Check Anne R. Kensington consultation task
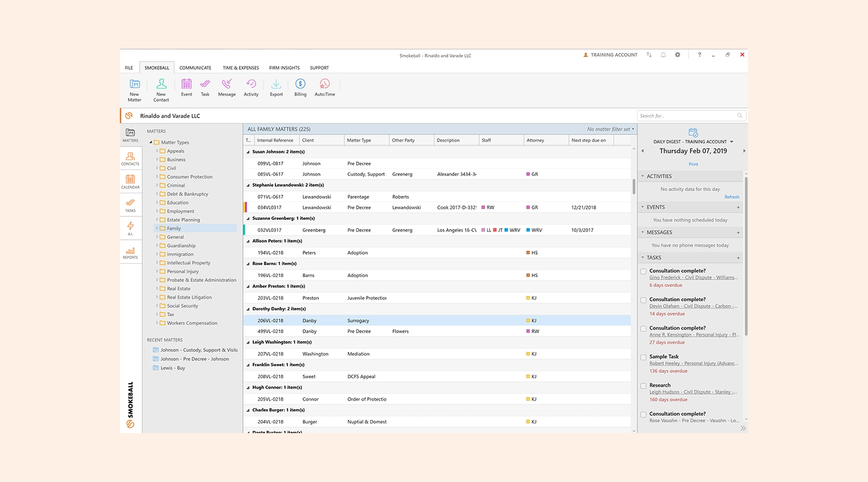Image resolution: width=868 pixels, height=482 pixels. (644, 329)
